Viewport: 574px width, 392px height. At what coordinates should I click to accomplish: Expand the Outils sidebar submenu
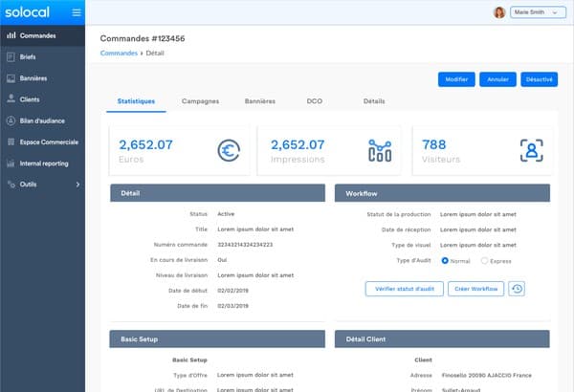[77, 184]
